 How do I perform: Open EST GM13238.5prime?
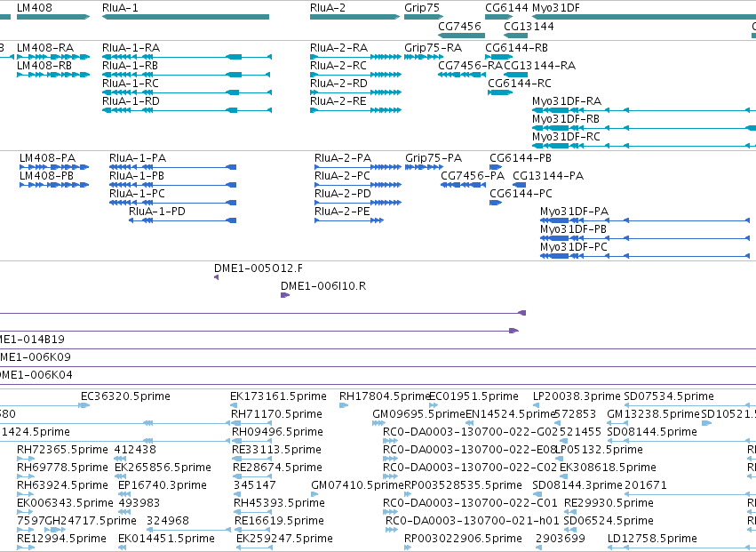click(617, 423)
